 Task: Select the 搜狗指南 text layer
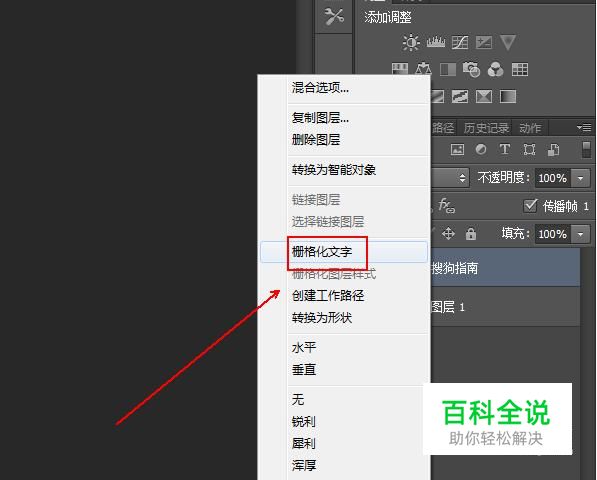505,268
